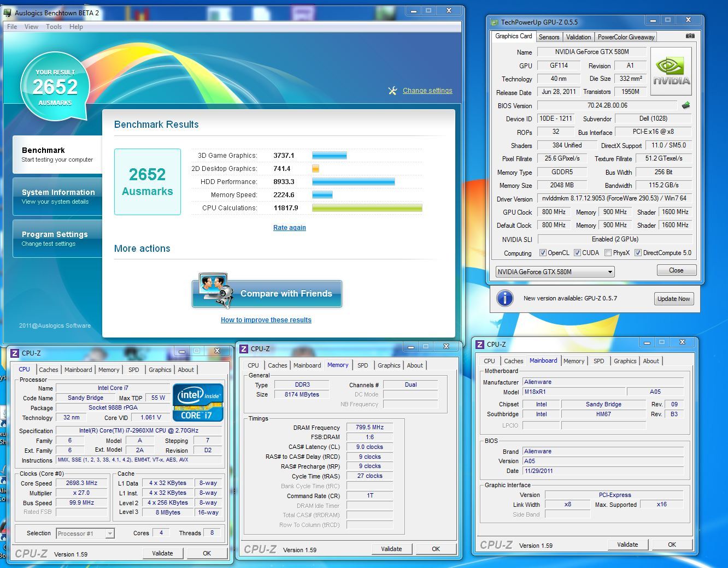Image resolution: width=728 pixels, height=568 pixels.
Task: Toggle the DirectCompute 5.0 checkbox
Action: tap(638, 253)
